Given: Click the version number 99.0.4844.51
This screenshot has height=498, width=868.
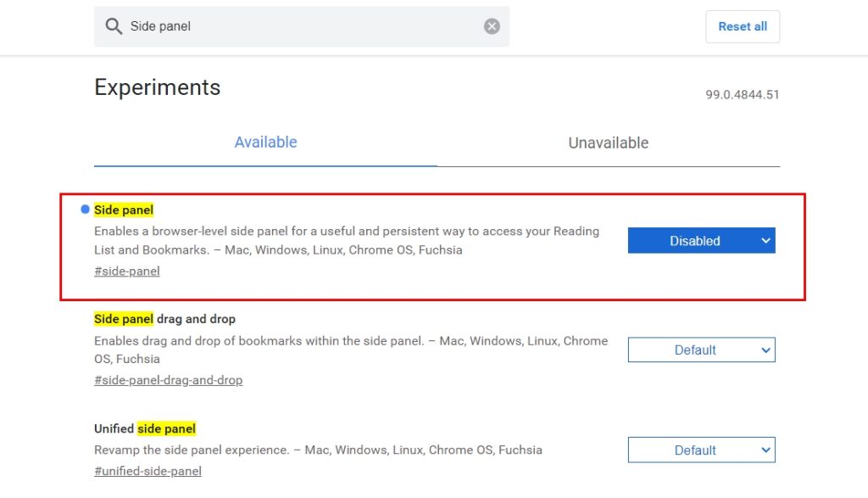Looking at the screenshot, I should point(743,95).
